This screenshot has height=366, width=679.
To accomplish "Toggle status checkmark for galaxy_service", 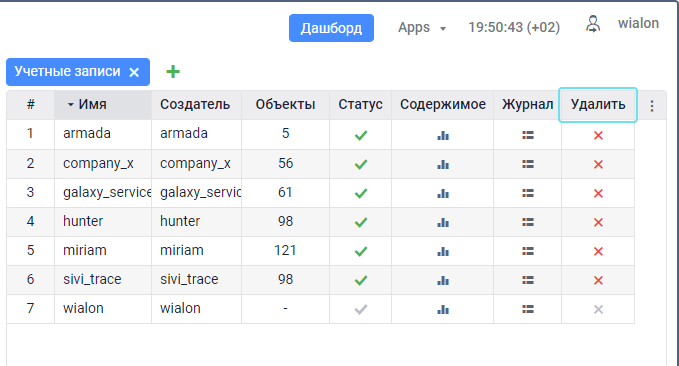I will [361, 193].
